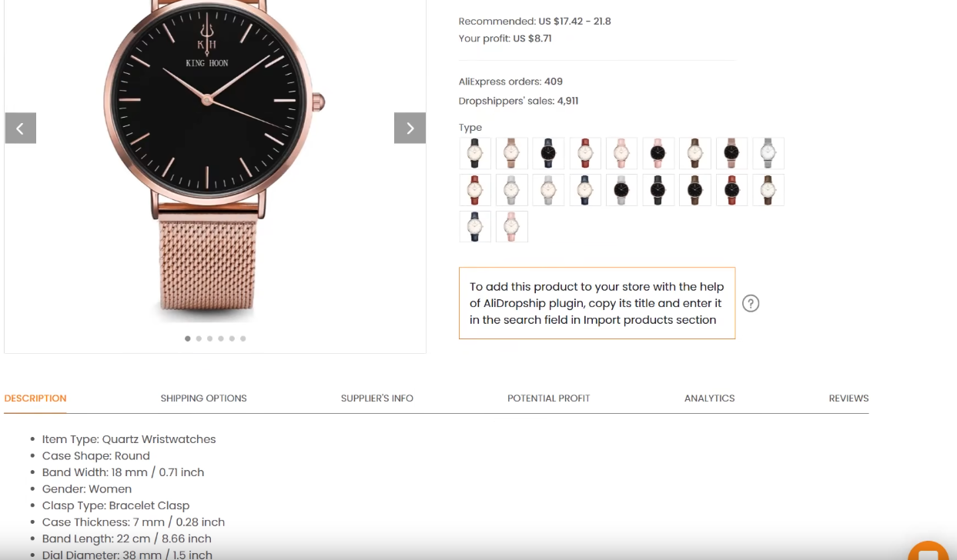This screenshot has width=957, height=560.
Task: Select the second image carousel dot
Action: click(199, 338)
